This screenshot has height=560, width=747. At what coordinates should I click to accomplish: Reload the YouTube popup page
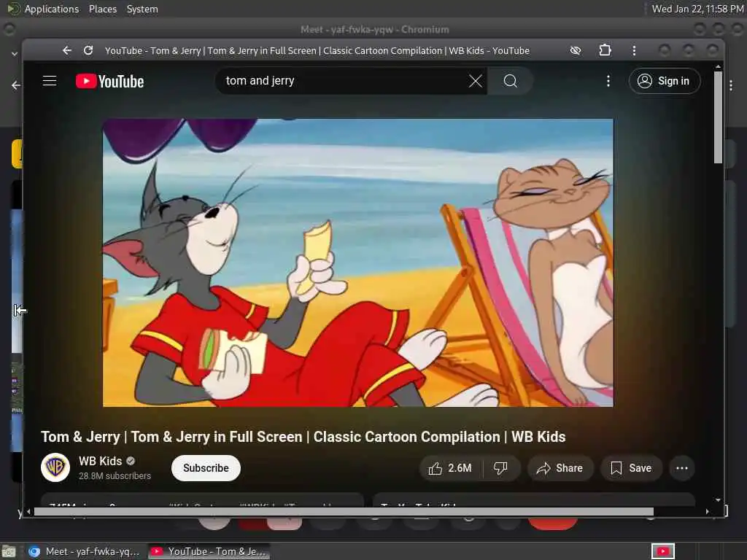88,50
